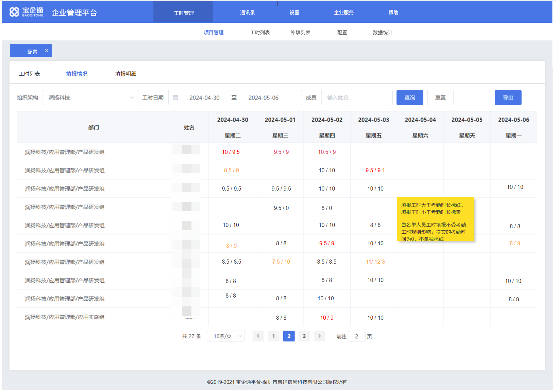Click the 查询 button
Viewport: 556px width, 392px height.
point(410,98)
